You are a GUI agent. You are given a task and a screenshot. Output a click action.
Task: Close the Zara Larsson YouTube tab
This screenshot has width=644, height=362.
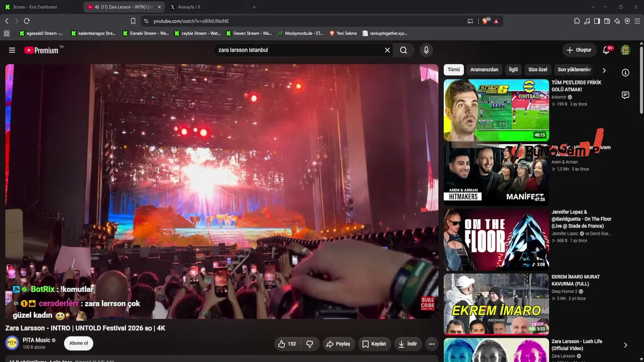pyautogui.click(x=159, y=7)
